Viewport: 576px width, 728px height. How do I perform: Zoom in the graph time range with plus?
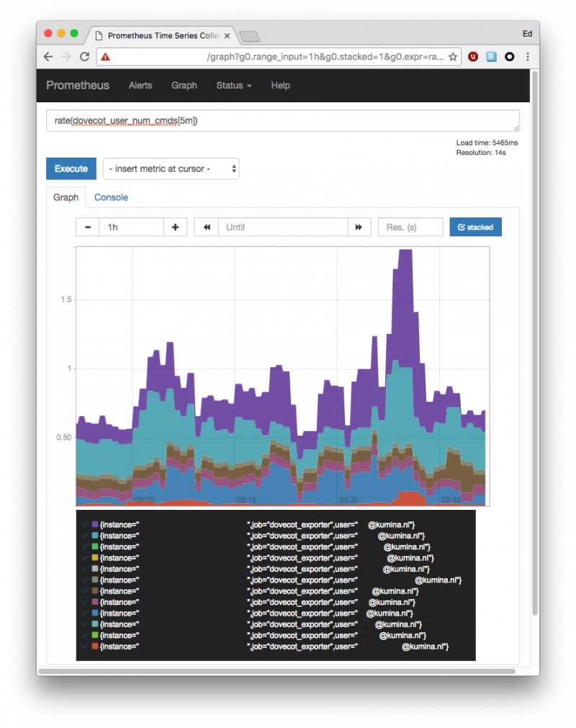click(x=175, y=227)
